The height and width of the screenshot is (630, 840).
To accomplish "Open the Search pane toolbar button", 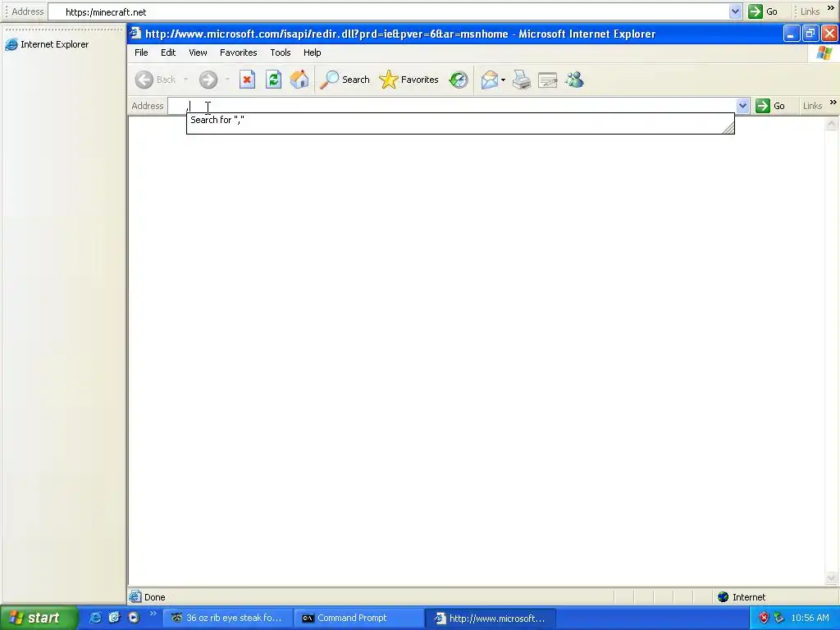I will [x=345, y=80].
